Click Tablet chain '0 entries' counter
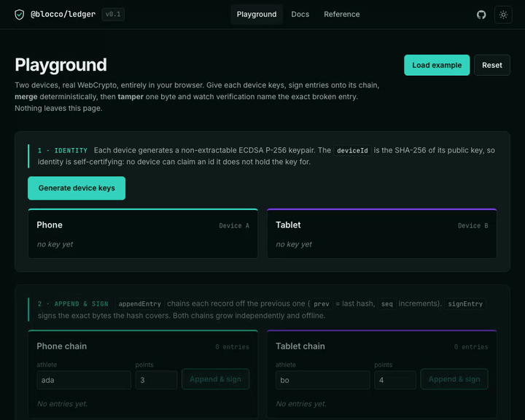This screenshot has height=420, width=525. click(x=471, y=346)
